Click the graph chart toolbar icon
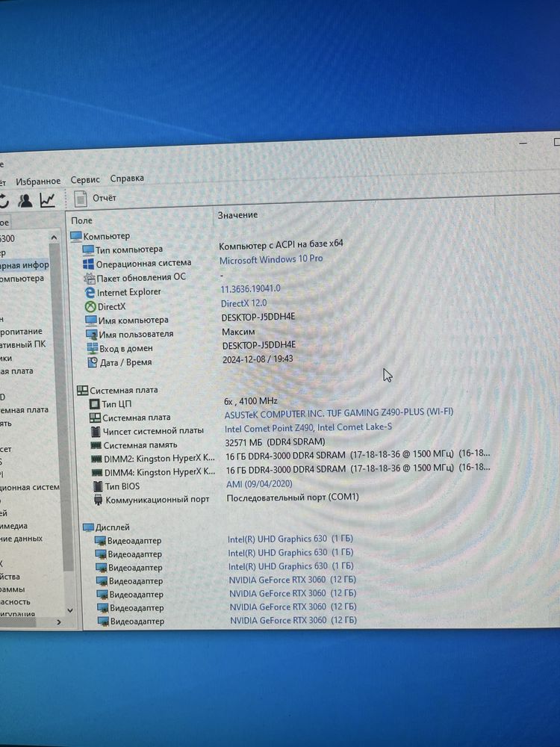Image resolution: width=560 pixels, height=747 pixels. coord(47,199)
